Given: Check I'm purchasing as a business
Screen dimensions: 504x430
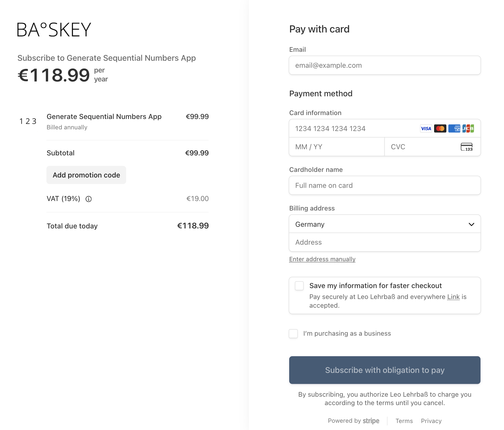Looking at the screenshot, I should (x=293, y=333).
